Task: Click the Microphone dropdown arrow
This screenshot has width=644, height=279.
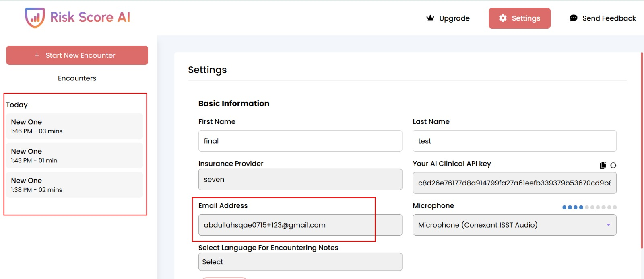Action: pos(609,225)
